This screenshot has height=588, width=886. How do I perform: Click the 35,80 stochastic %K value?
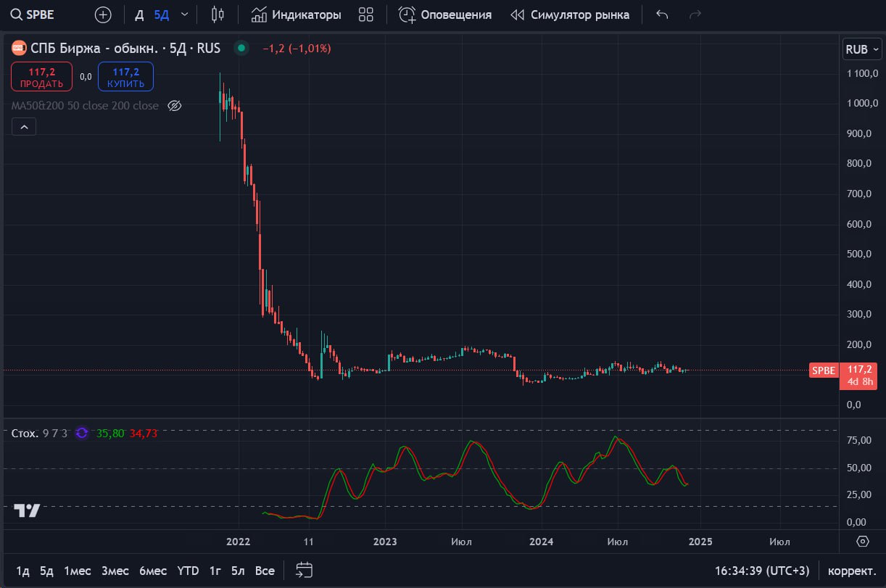click(x=109, y=433)
